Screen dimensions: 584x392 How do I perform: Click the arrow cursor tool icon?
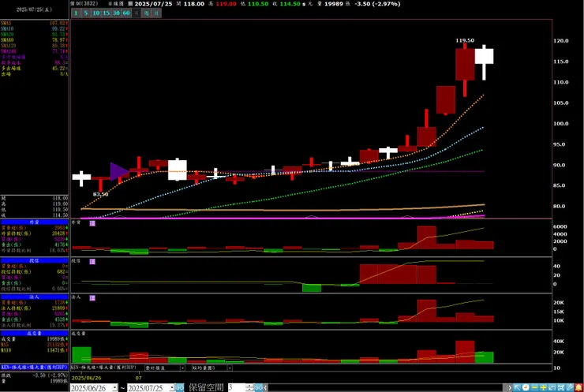pyautogui.click(x=517, y=388)
